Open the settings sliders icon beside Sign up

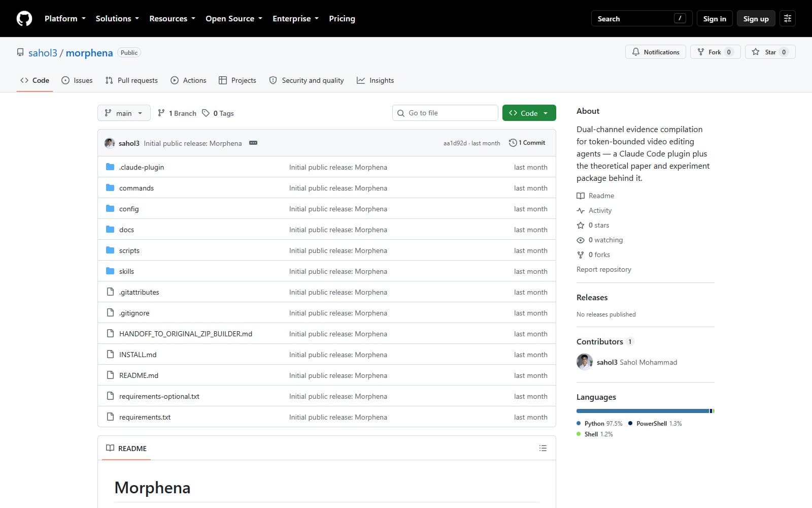click(788, 19)
